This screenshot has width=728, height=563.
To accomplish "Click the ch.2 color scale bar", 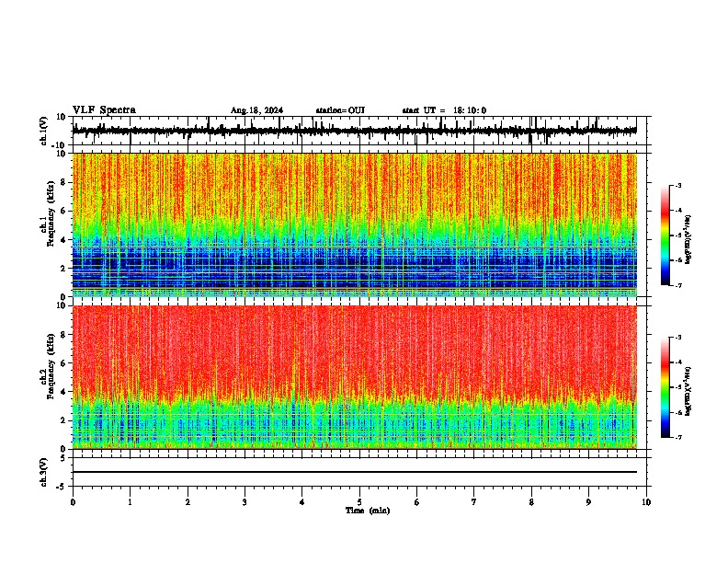I will point(665,387).
